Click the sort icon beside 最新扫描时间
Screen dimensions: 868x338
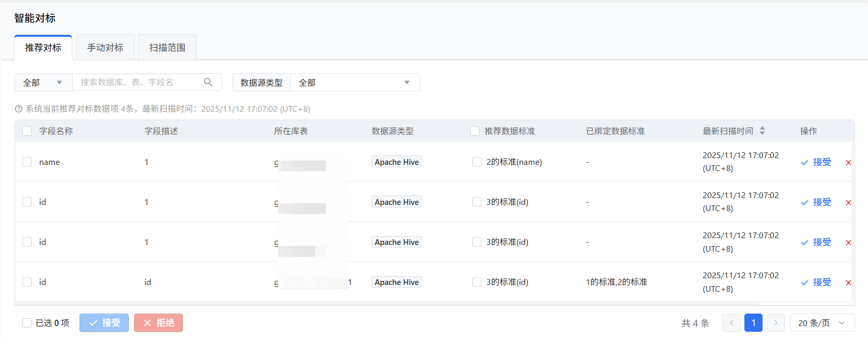click(762, 131)
